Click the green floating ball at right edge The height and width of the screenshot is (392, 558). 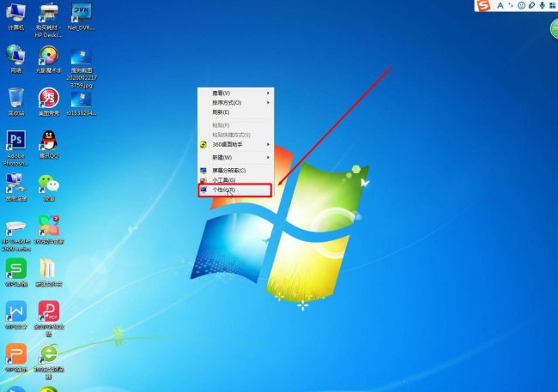point(554,28)
